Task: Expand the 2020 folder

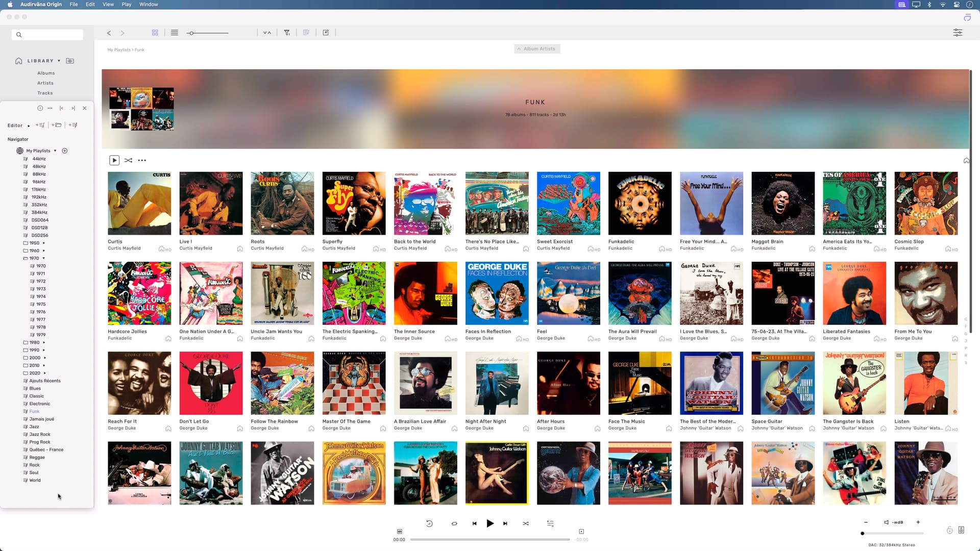Action: pos(45,373)
